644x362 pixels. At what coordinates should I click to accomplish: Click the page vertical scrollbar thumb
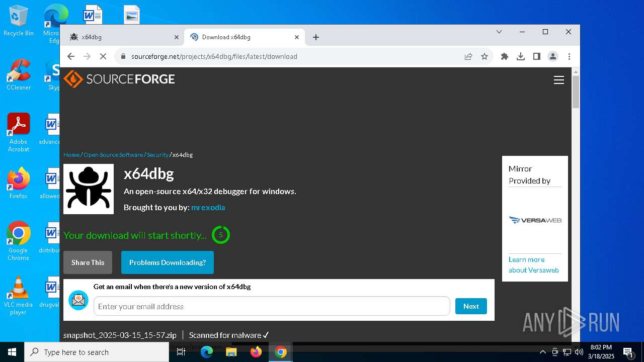click(576, 92)
